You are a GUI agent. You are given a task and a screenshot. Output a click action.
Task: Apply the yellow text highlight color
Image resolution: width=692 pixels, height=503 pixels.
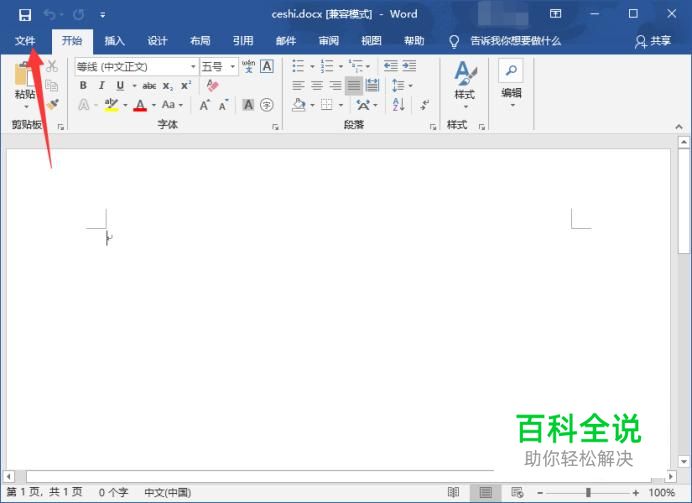click(111, 105)
